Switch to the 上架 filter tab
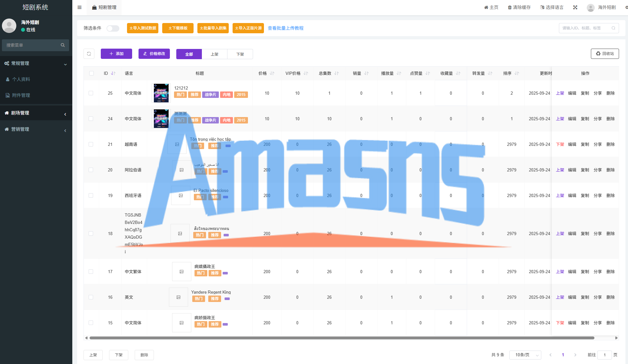The image size is (628, 364). 214,54
